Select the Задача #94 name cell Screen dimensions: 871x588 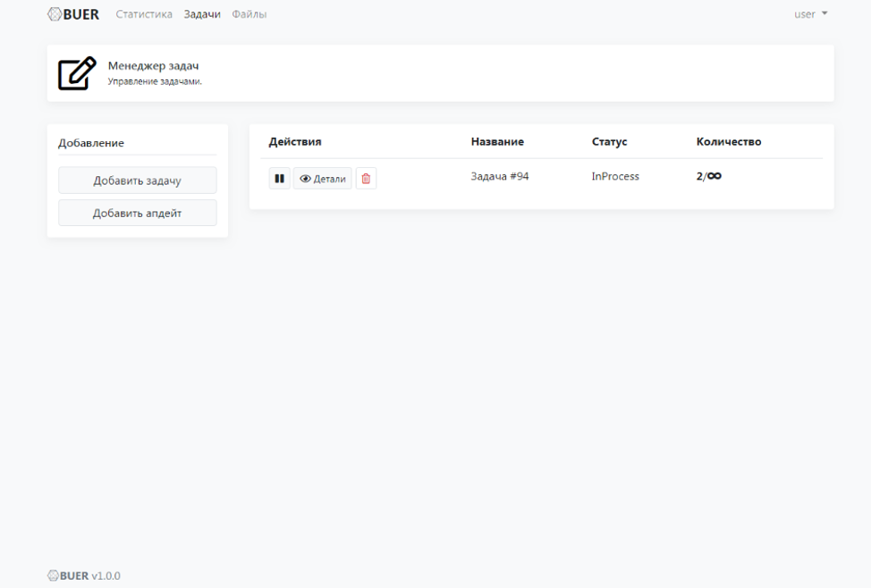pyautogui.click(x=500, y=176)
